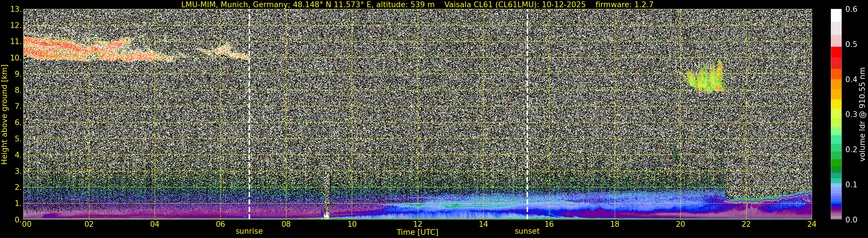Click the "Time [UTC]" x-axis label
This screenshot has height=238, width=868.
[x=417, y=232]
